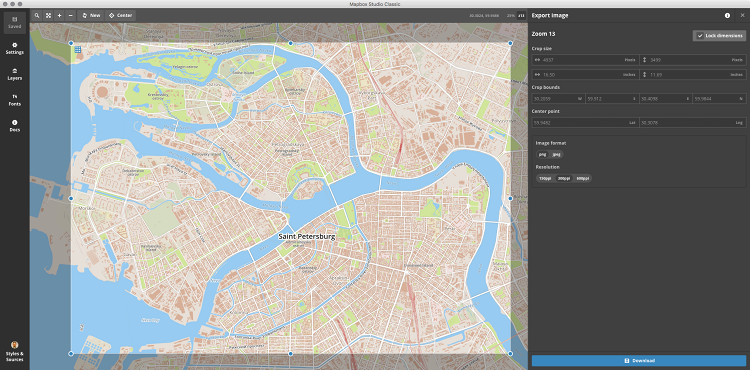Click the zoom level z13 indicator
Viewport: 750px width, 370px height.
pos(521,15)
